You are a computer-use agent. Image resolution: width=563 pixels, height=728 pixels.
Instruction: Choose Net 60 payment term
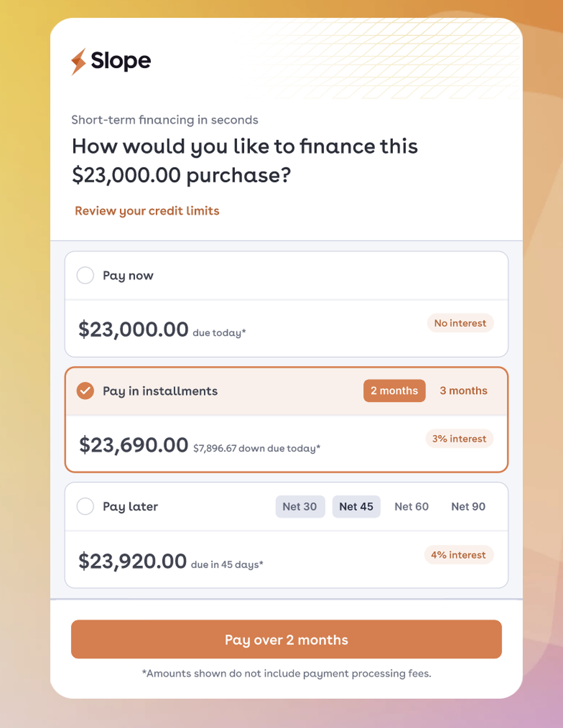412,506
